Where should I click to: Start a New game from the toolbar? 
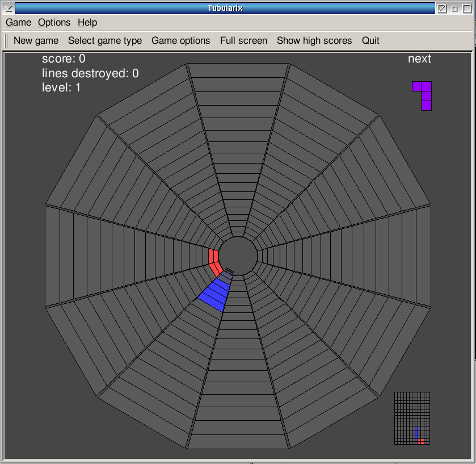click(36, 41)
